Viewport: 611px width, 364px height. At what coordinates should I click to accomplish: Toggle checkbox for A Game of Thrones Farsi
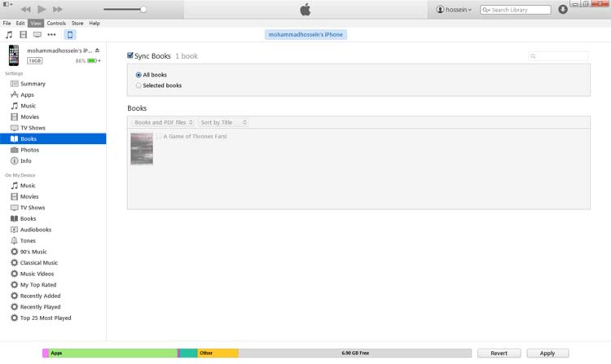159,136
